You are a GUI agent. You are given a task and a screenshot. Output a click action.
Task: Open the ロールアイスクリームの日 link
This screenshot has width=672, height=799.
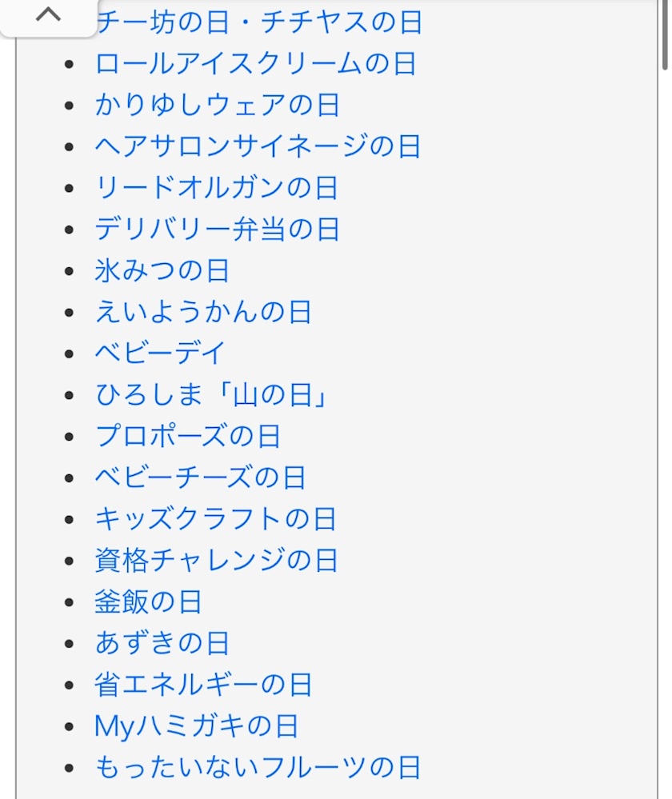tap(255, 63)
